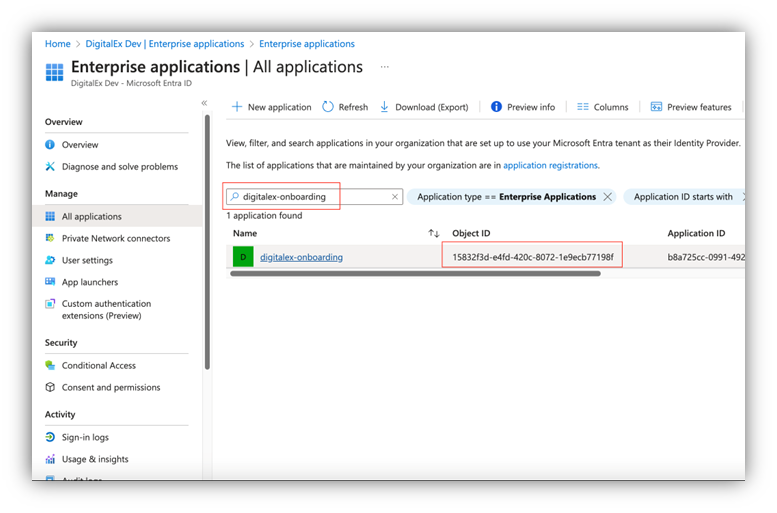Open the more options ellipsis by title
777x513 pixels.
coord(384,67)
